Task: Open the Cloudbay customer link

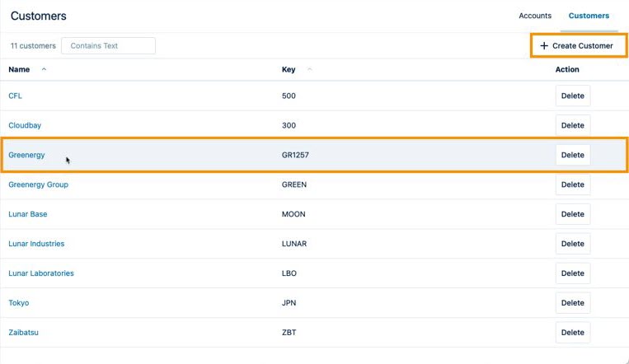Action: [x=25, y=125]
